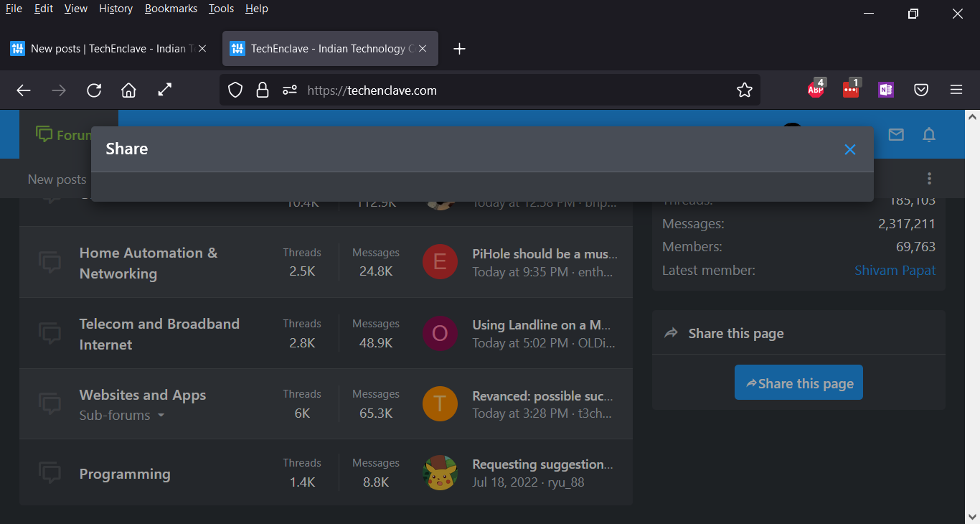Close the active TechEnclave tab
980x524 pixels.
[x=423, y=49]
